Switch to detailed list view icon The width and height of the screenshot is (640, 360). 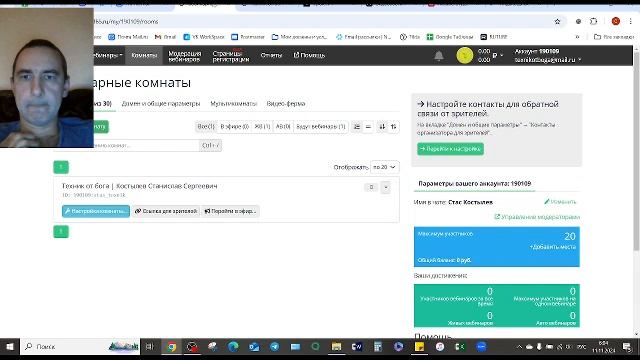pyautogui.click(x=357, y=127)
